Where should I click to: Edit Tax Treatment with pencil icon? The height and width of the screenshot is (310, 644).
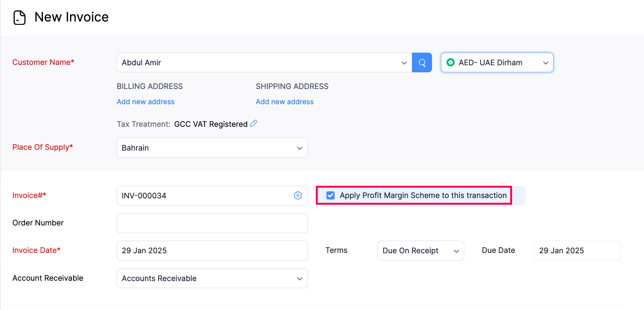(254, 123)
